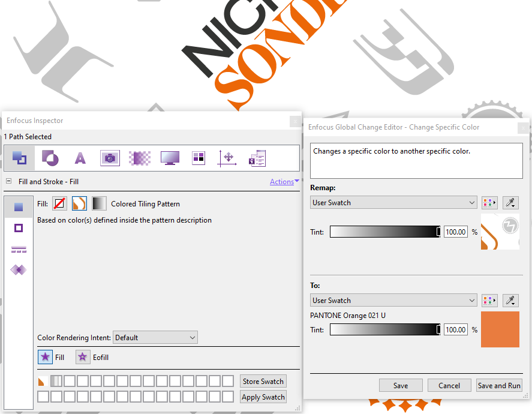Select the Eofill star option
The image size is (532, 414).
[x=82, y=357]
